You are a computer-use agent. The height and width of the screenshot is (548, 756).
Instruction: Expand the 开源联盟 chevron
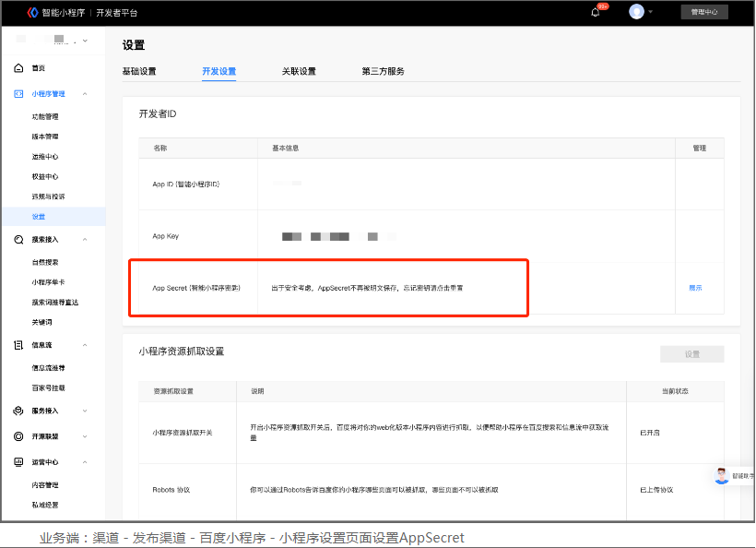[x=85, y=436]
